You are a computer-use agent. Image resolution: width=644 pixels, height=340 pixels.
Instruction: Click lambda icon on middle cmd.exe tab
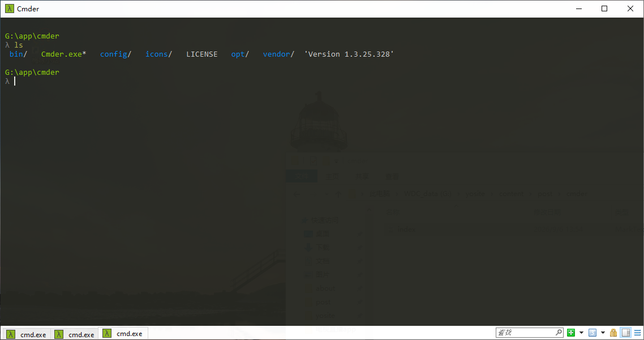(59, 334)
